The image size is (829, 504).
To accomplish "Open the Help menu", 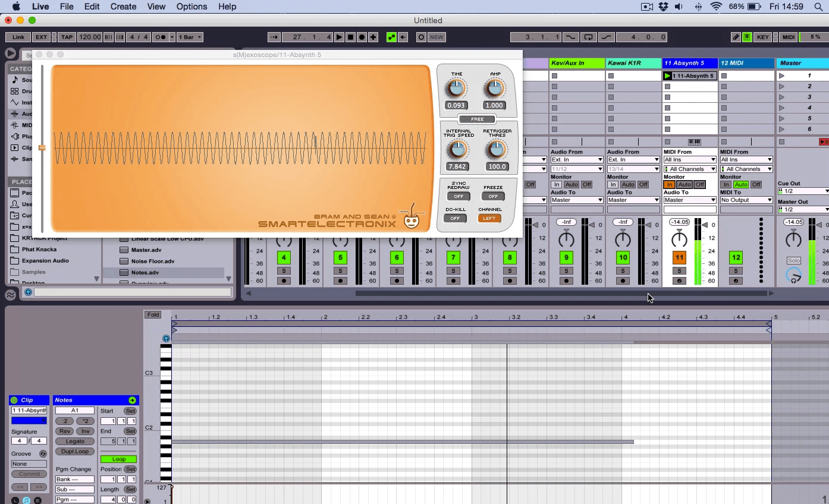I will [227, 7].
